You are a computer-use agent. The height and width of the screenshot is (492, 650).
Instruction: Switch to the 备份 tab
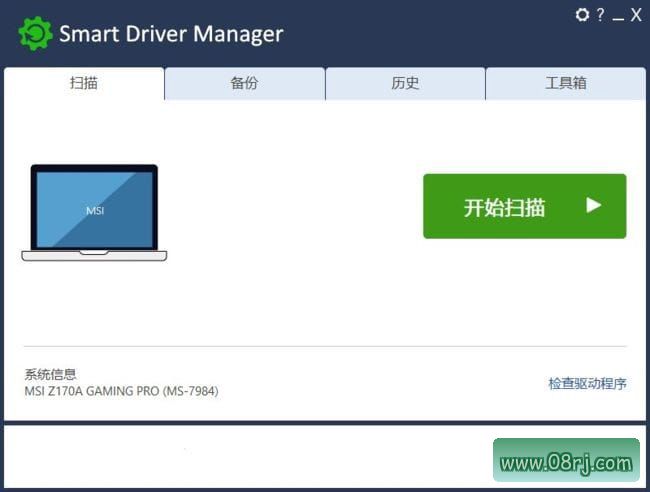pos(245,83)
